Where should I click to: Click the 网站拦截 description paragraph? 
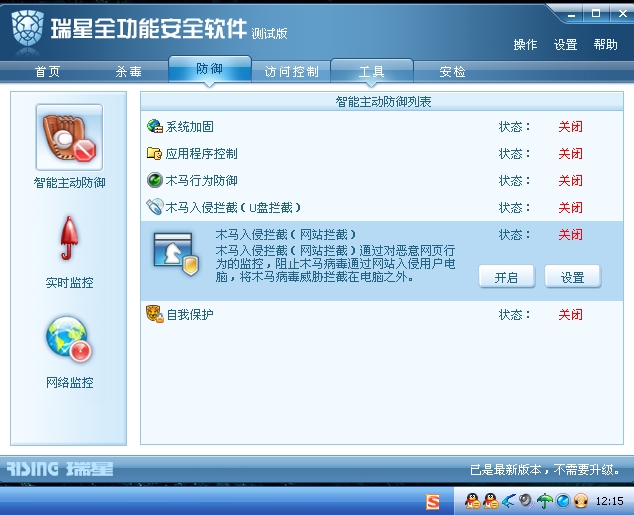tap(335, 264)
